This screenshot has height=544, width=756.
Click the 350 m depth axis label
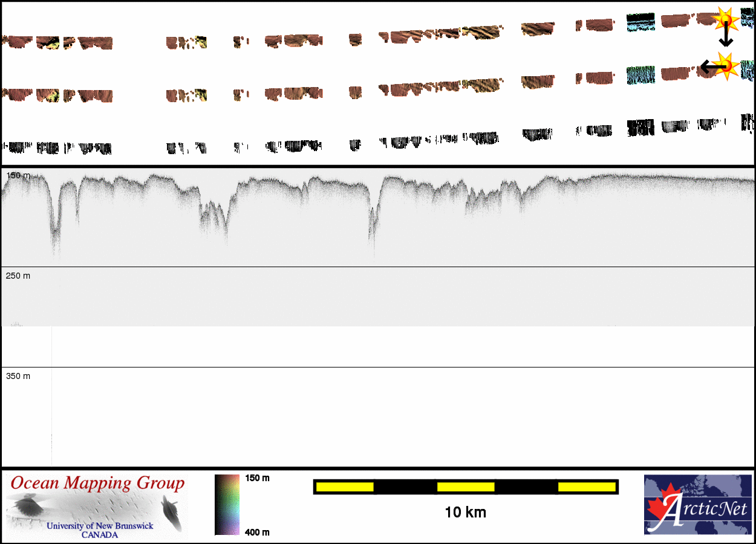click(18, 376)
